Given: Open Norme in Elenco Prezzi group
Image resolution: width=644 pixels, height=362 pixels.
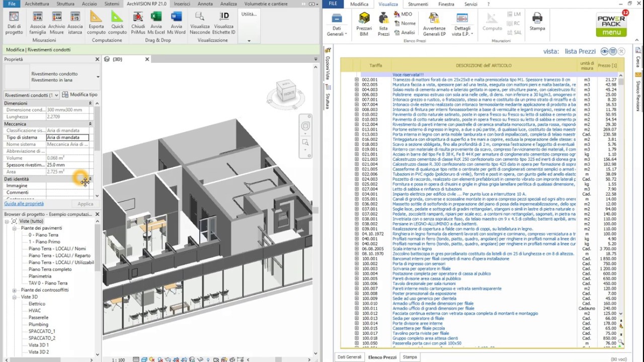Looking at the screenshot, I should click(405, 23).
